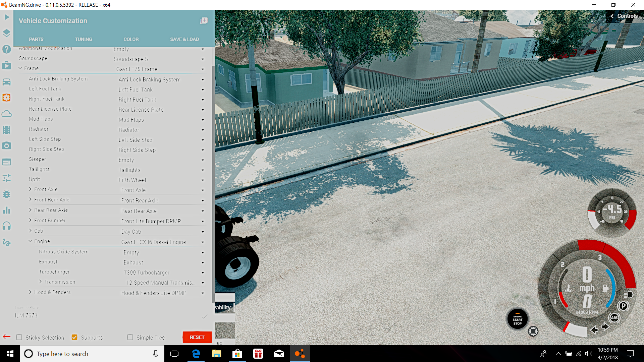
Task: Click the detach panel icon in header
Action: point(204,21)
